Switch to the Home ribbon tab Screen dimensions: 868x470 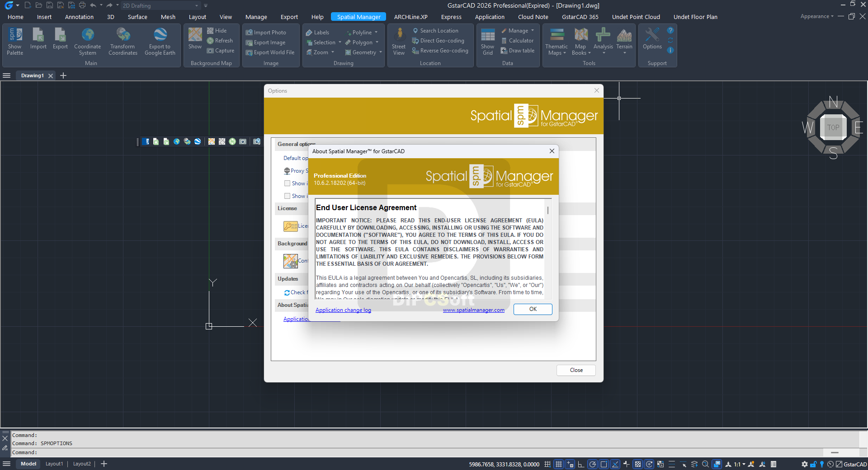[15, 17]
